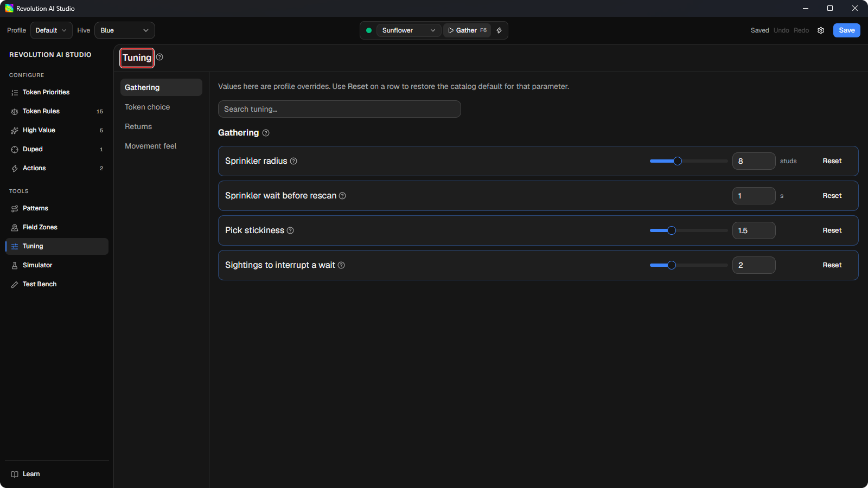Click the Pick stickiness slider handle
Image resolution: width=868 pixels, height=488 pixels.
tap(672, 230)
